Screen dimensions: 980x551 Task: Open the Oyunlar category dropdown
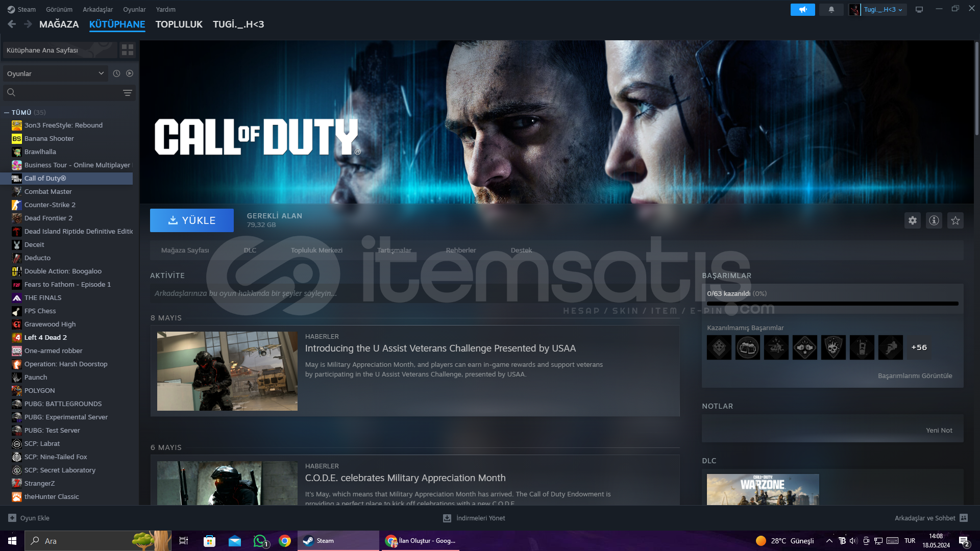(55, 73)
